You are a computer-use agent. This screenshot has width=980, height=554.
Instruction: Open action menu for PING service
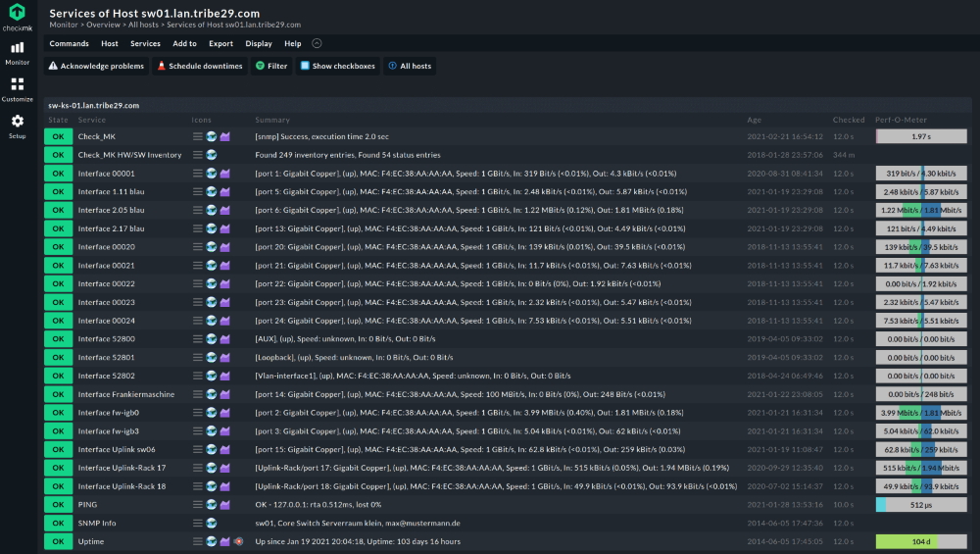[x=198, y=505]
